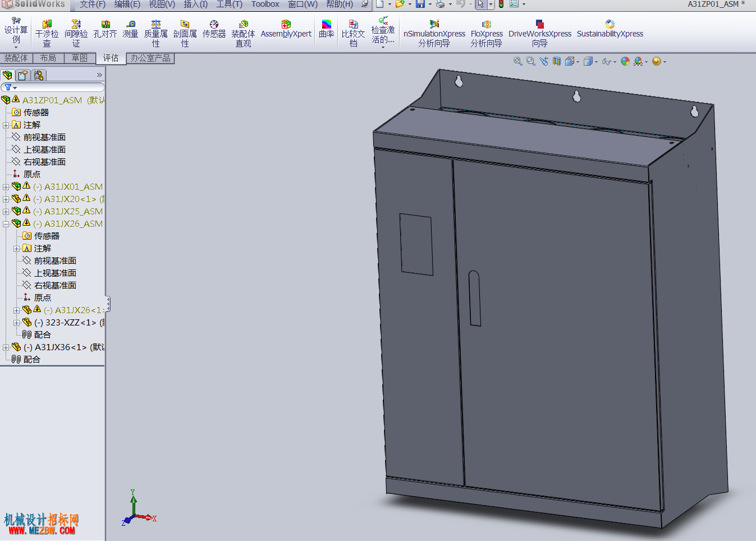Viewport: 756px width, 541px height.
Task: Switch to the 布局 ribbon tab
Action: click(x=48, y=58)
